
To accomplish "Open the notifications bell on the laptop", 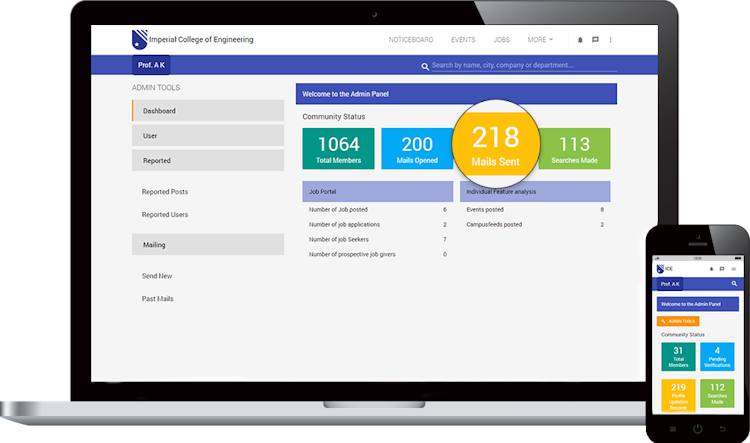I will point(580,40).
